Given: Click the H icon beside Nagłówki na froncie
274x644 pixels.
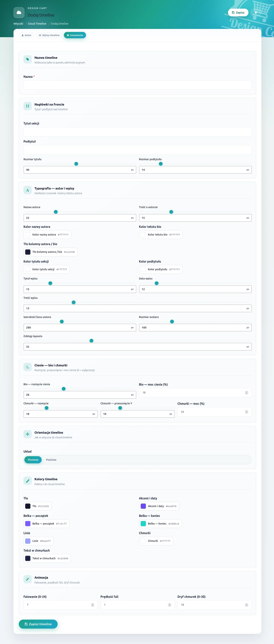Looking at the screenshot, I should point(27,106).
